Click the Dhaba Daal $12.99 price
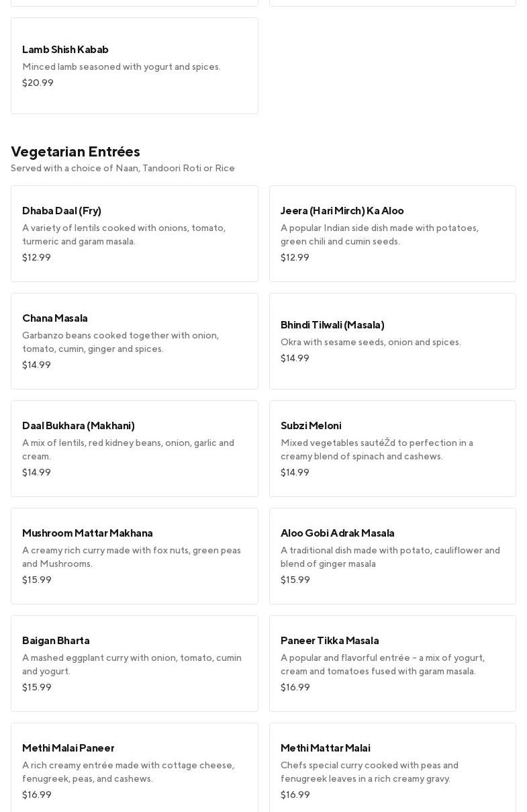The width and height of the screenshot is (527, 812). point(36,258)
